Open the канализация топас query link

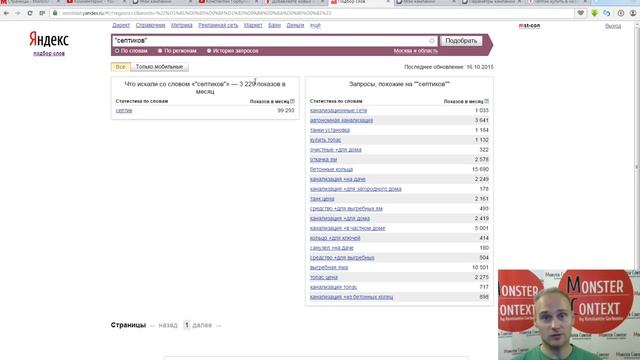[333, 287]
